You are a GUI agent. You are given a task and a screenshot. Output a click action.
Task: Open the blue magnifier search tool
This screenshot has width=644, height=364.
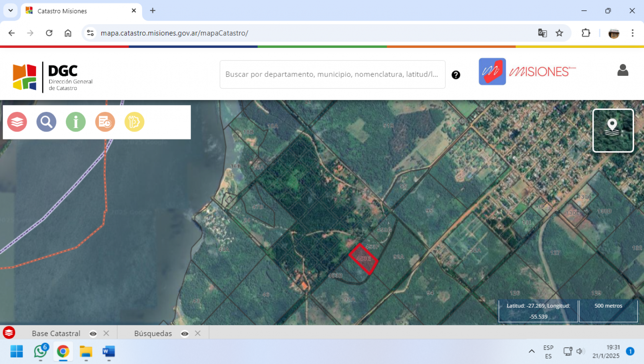coord(46,122)
